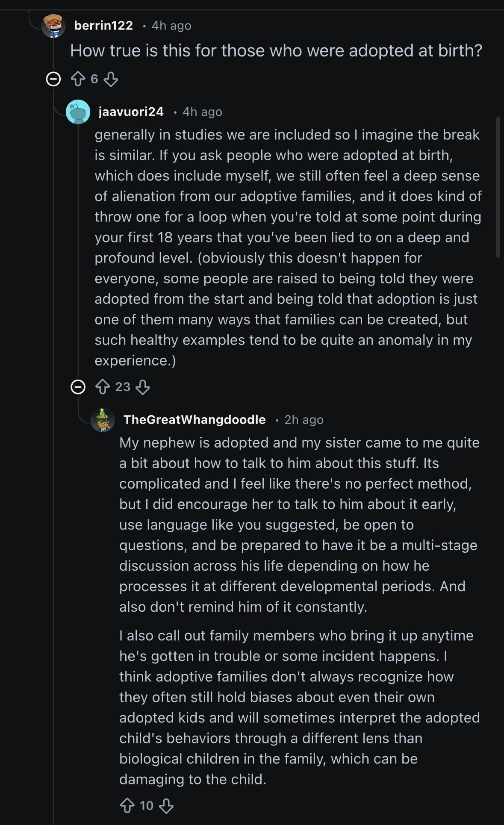This screenshot has width=504, height=825.
Task: Open TheGreatWhangdoodle's avatar
Action: 103,420
